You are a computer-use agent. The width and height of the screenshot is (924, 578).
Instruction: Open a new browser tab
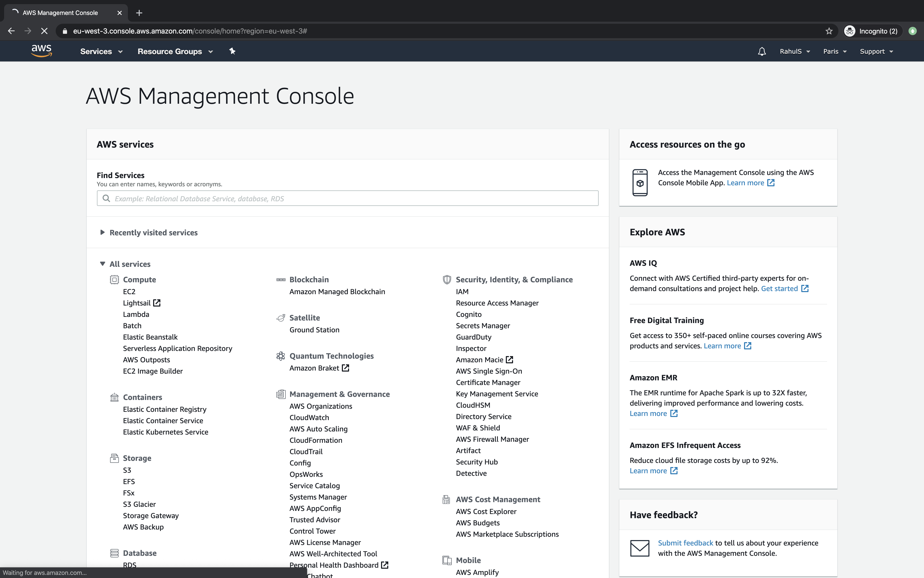(x=139, y=13)
